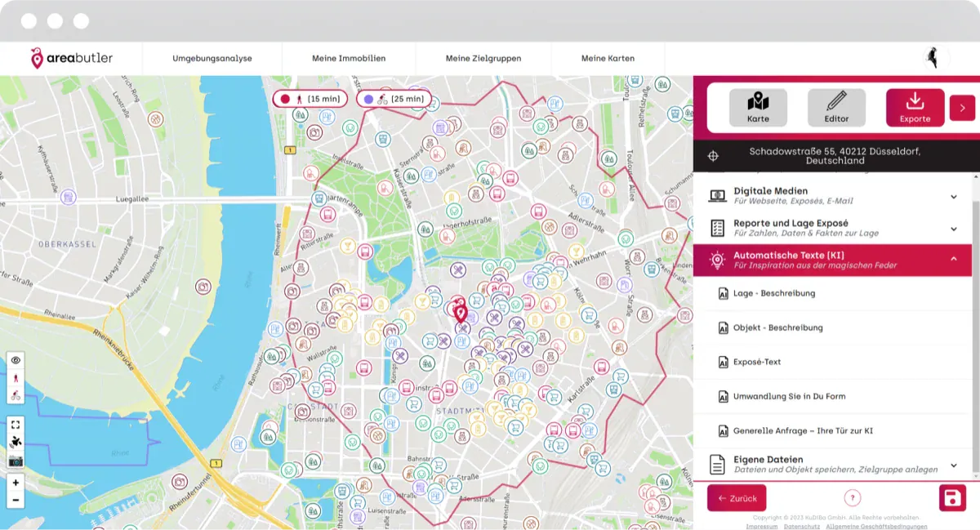Toggle the bicycle route map control
Image resolution: width=980 pixels, height=530 pixels.
pyautogui.click(x=16, y=396)
